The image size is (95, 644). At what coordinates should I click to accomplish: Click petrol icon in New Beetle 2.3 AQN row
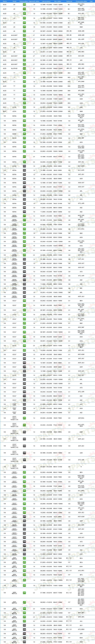[24, 609]
